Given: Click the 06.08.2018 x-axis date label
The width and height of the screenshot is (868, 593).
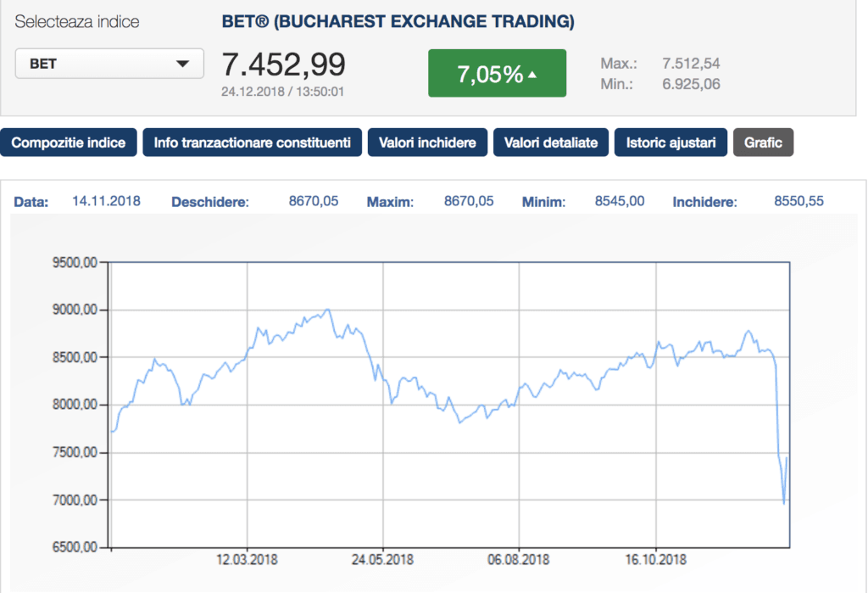Looking at the screenshot, I should pos(519,560).
